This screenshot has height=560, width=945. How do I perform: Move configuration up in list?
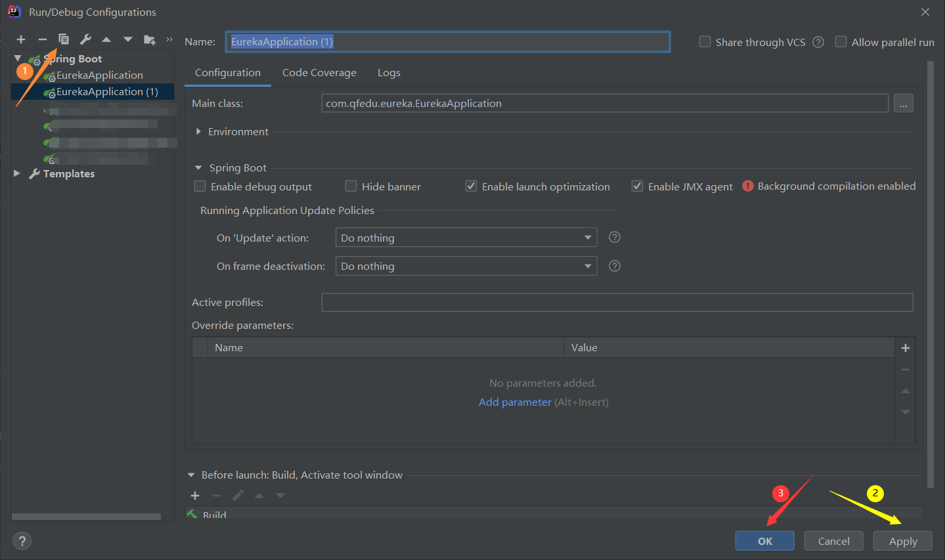point(106,40)
